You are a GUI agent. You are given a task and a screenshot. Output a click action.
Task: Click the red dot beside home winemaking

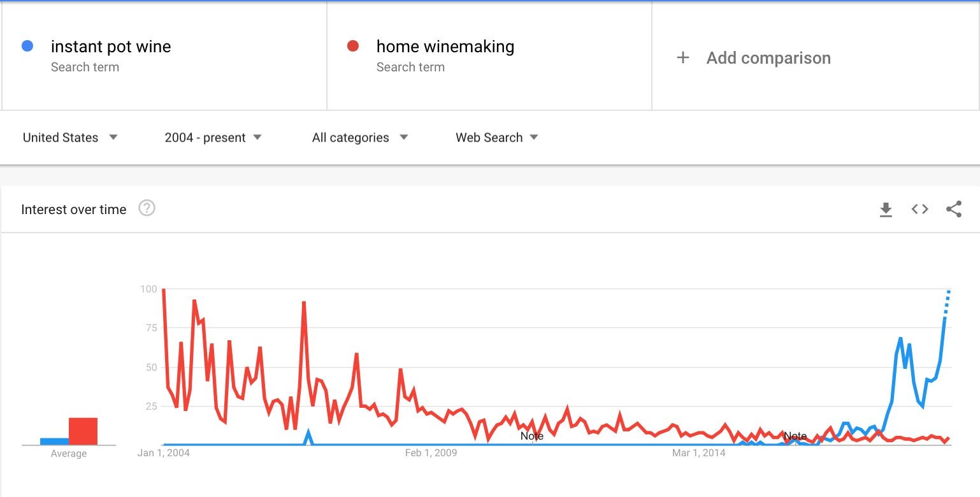tap(353, 46)
